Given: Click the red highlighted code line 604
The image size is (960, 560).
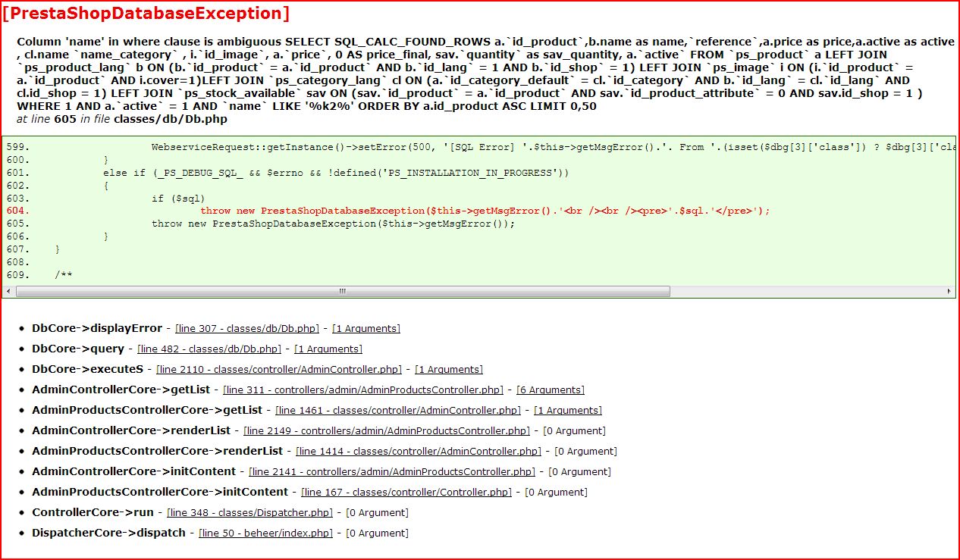Looking at the screenshot, I should click(485, 211).
